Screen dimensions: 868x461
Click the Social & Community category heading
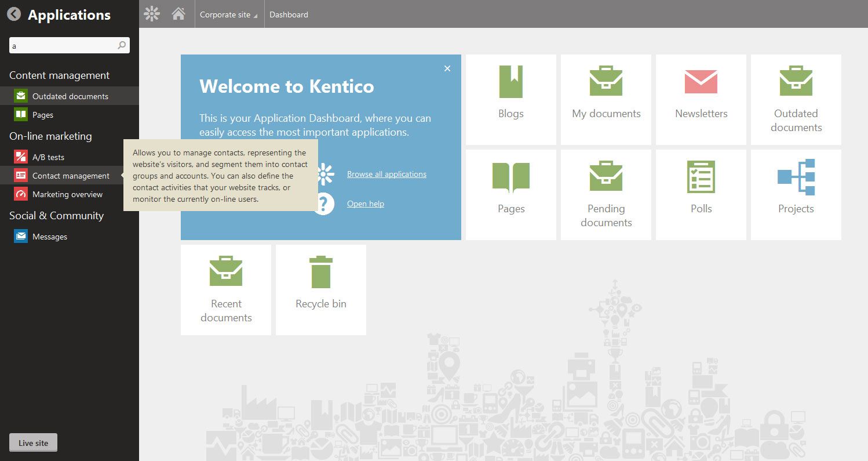coord(56,216)
